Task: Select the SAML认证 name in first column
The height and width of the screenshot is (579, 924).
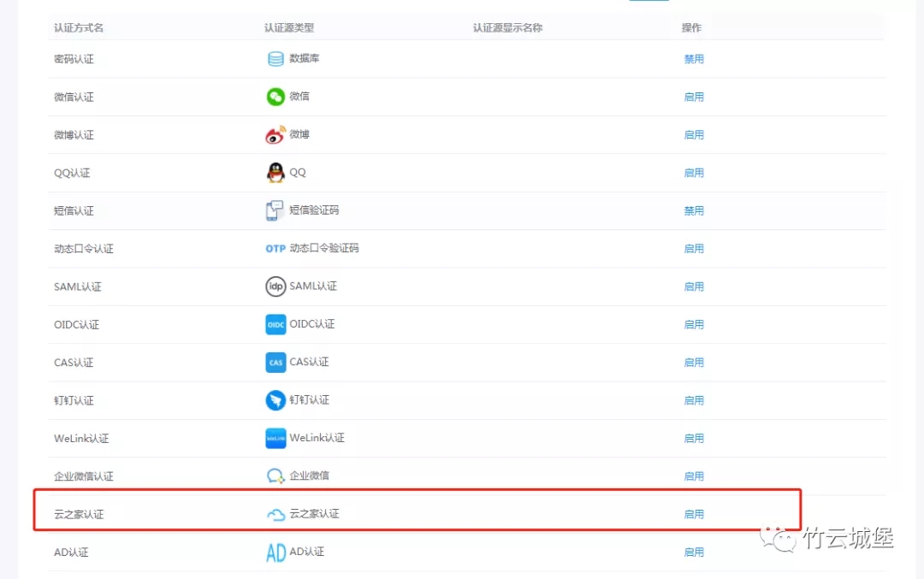Action: coord(78,287)
